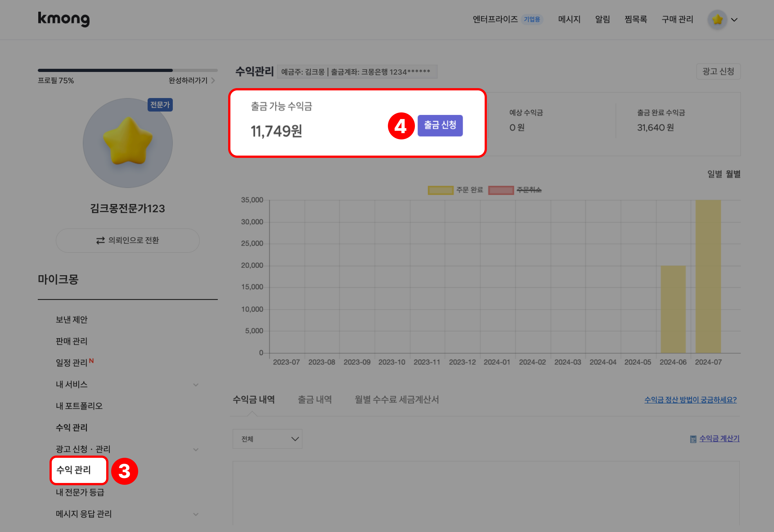Open 수익금 정산 방법이 궁금하세요? link
774x532 pixels.
690,400
